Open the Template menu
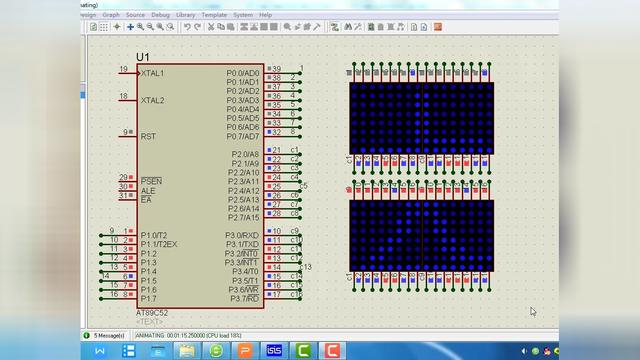Viewport: 640px width, 360px height. click(x=214, y=15)
